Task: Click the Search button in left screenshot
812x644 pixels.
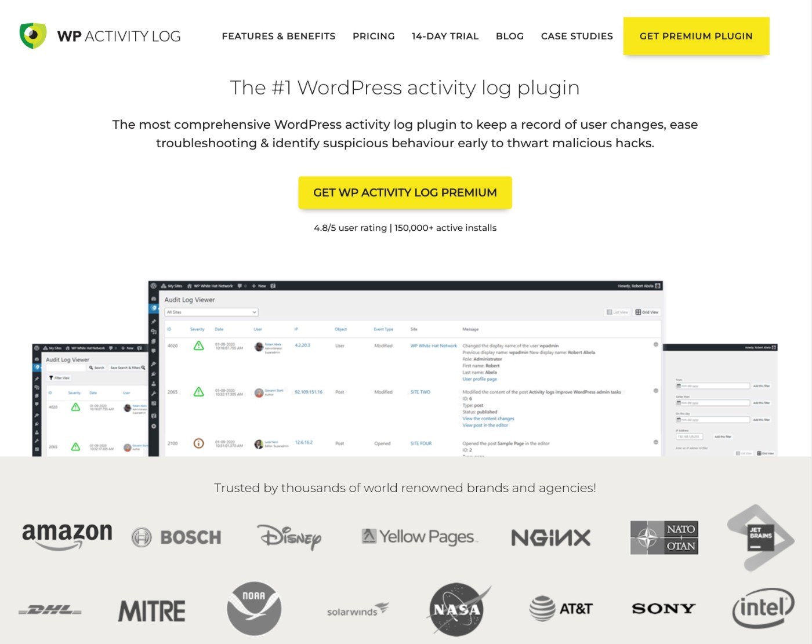Action: click(96, 368)
